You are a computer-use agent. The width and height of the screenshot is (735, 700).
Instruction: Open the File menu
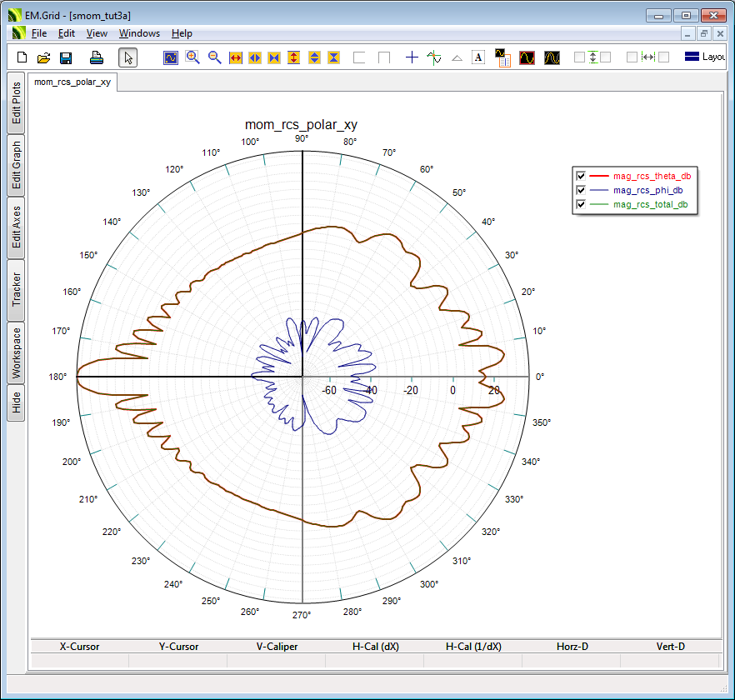pyautogui.click(x=39, y=33)
